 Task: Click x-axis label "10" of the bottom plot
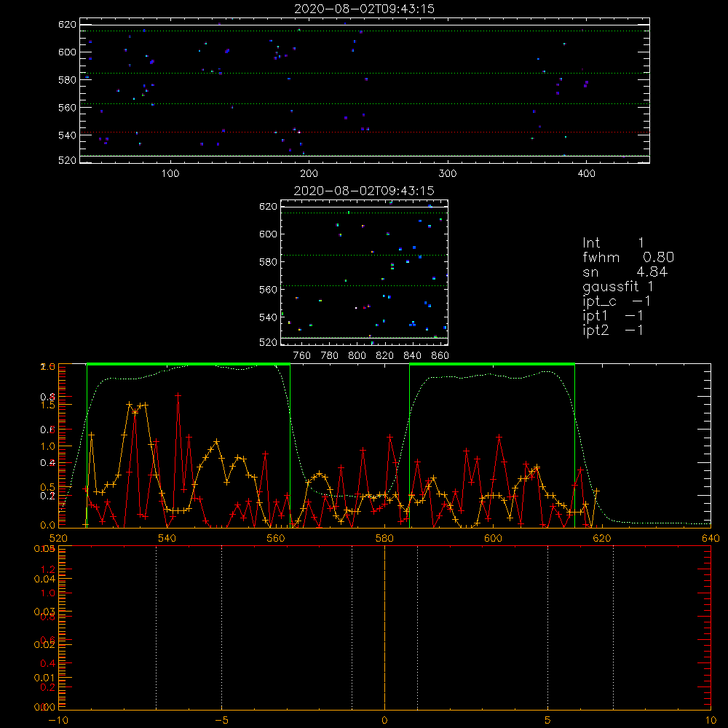tap(711, 721)
